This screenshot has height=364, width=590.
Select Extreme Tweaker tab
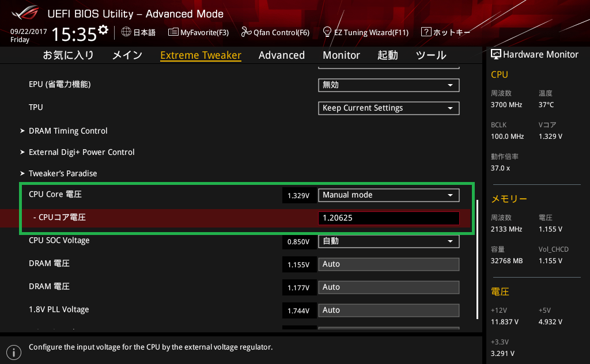tap(201, 55)
